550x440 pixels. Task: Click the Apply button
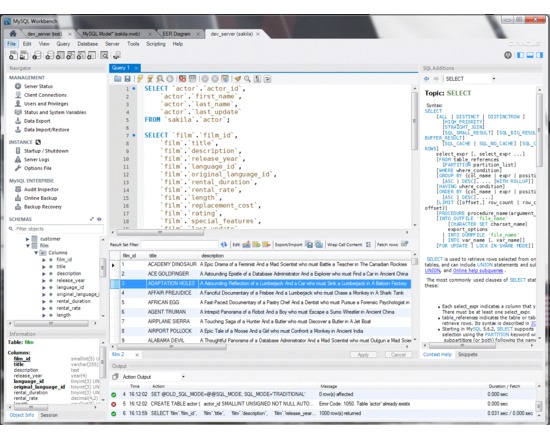coord(363,355)
